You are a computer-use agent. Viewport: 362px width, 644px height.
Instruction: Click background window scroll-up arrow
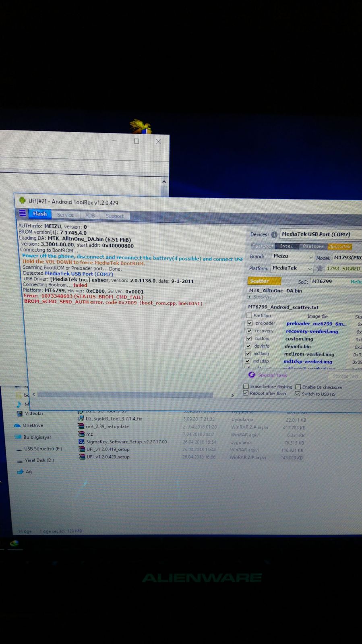(164, 182)
